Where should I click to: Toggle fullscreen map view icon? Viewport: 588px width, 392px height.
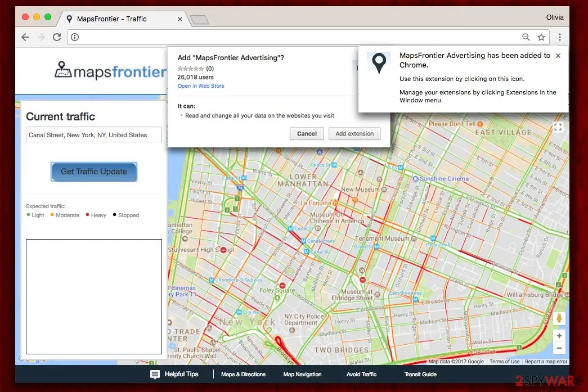tap(558, 127)
